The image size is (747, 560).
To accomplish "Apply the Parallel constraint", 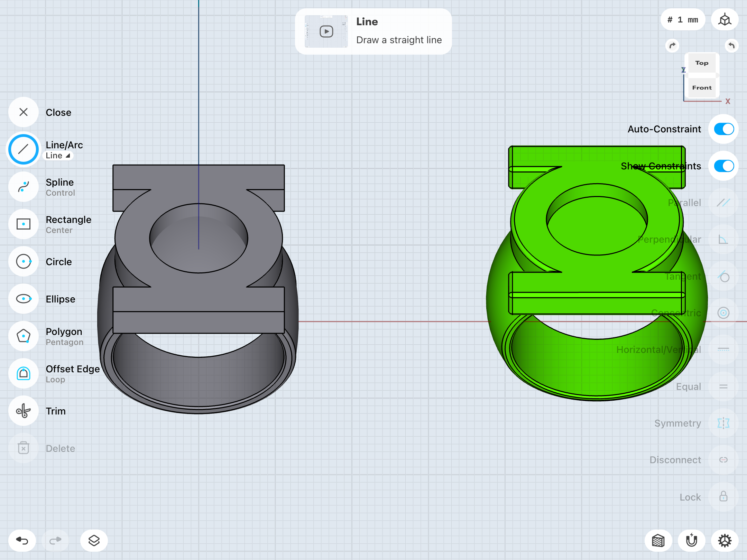I will (723, 203).
